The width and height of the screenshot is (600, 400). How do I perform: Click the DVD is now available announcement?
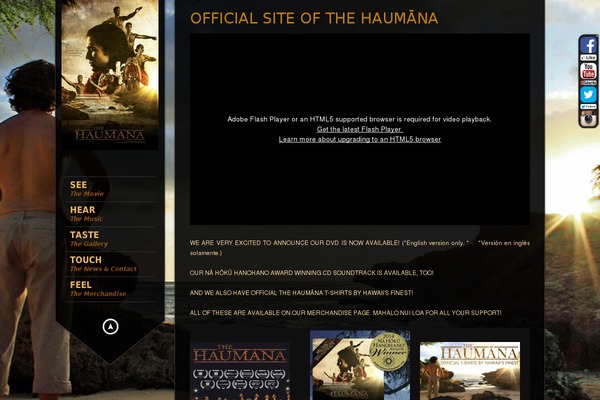(x=360, y=248)
